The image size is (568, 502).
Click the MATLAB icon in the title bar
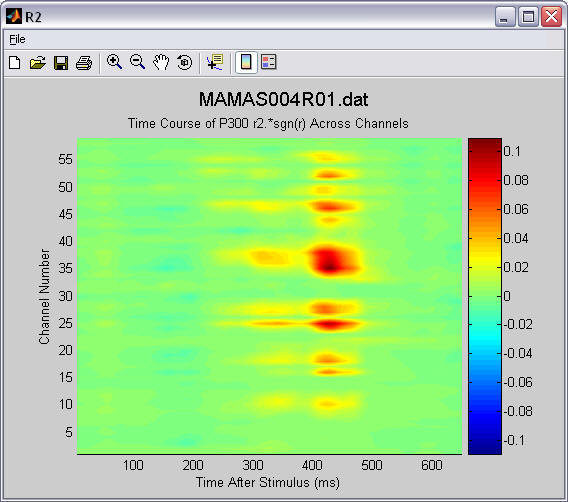click(14, 16)
